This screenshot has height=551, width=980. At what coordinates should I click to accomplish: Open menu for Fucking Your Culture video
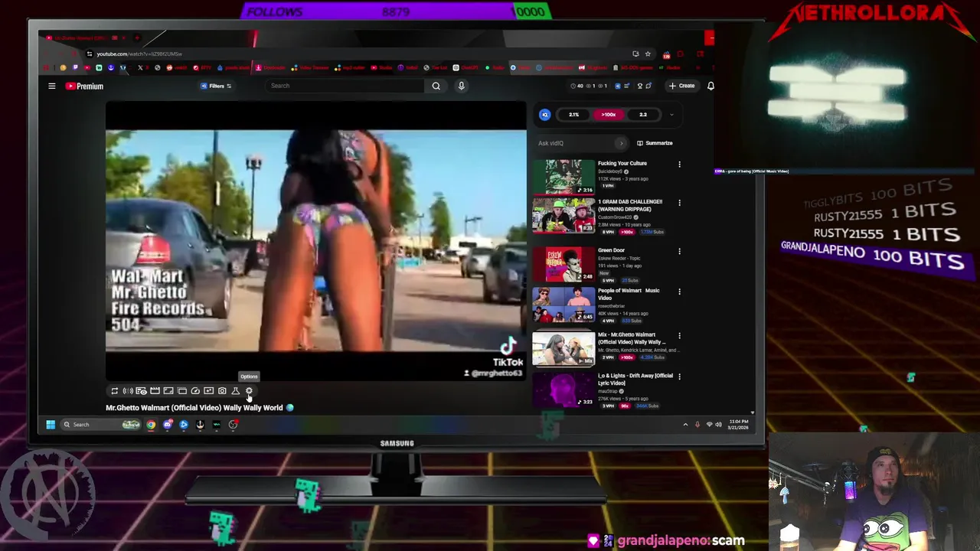[679, 164]
